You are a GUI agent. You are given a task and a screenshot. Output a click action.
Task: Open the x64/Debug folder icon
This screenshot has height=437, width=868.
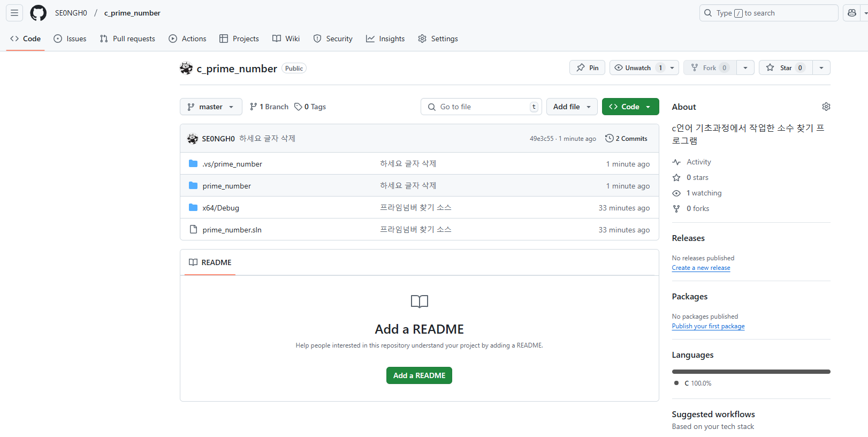point(193,207)
